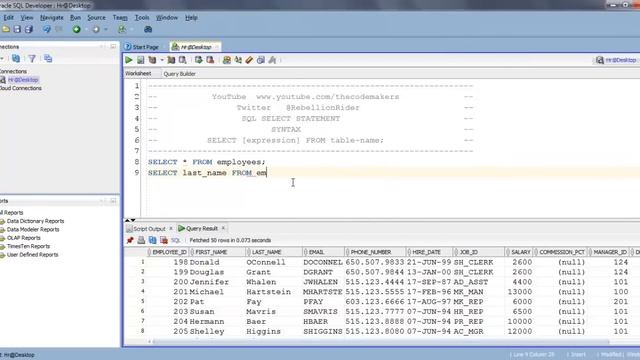The width and height of the screenshot is (640, 360).
Task: Click the Hr@Desktop connection selector at worksheet right
Action: [616, 60]
